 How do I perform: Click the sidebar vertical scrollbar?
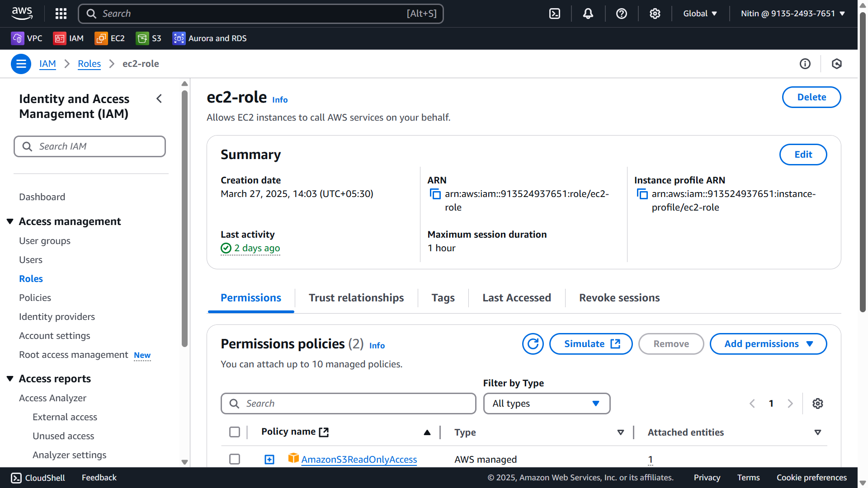[184, 219]
